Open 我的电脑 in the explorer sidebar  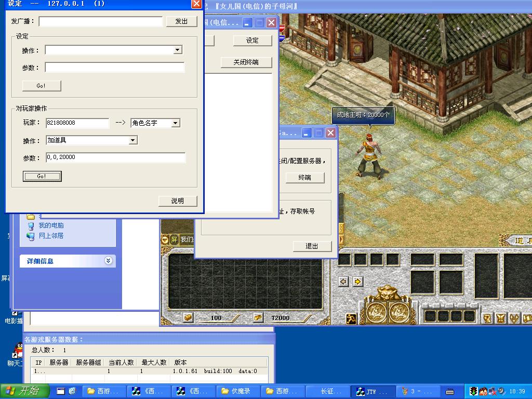tap(51, 225)
